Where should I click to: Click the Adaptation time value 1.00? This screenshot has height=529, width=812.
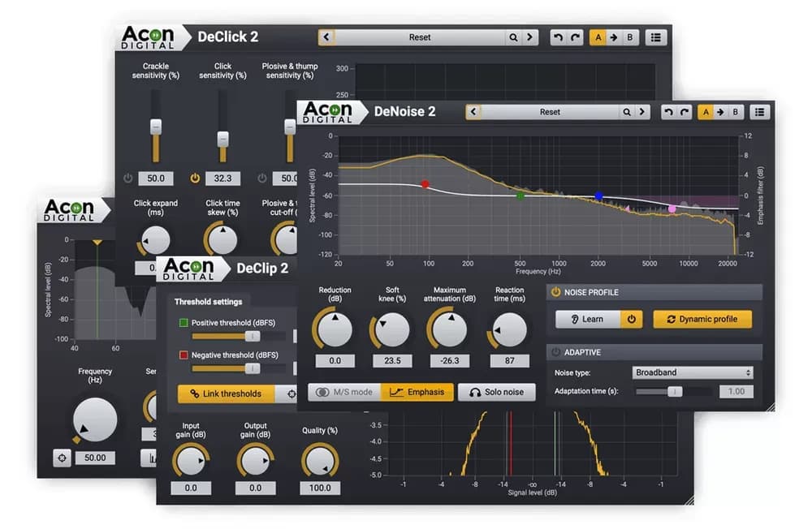(x=736, y=392)
